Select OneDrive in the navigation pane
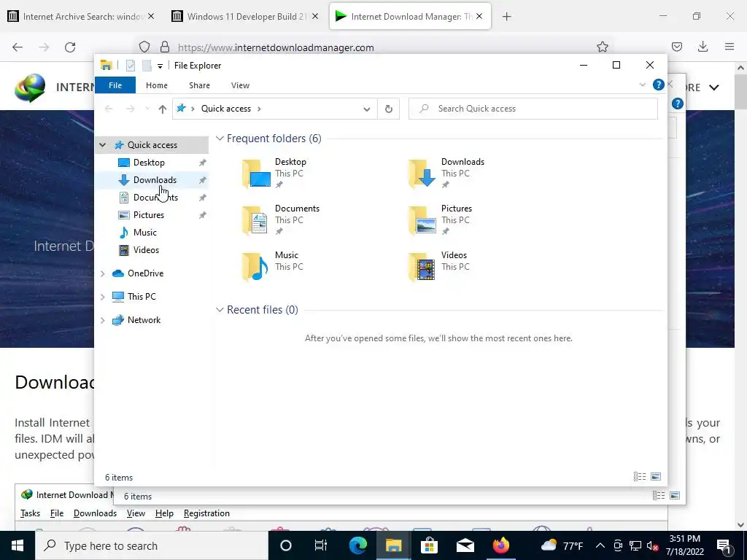Viewport: 747px width, 560px height. [145, 273]
